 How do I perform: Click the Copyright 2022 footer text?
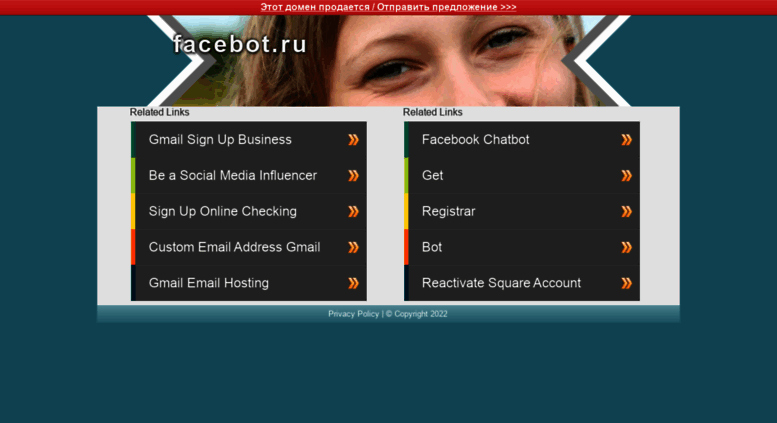point(417,314)
